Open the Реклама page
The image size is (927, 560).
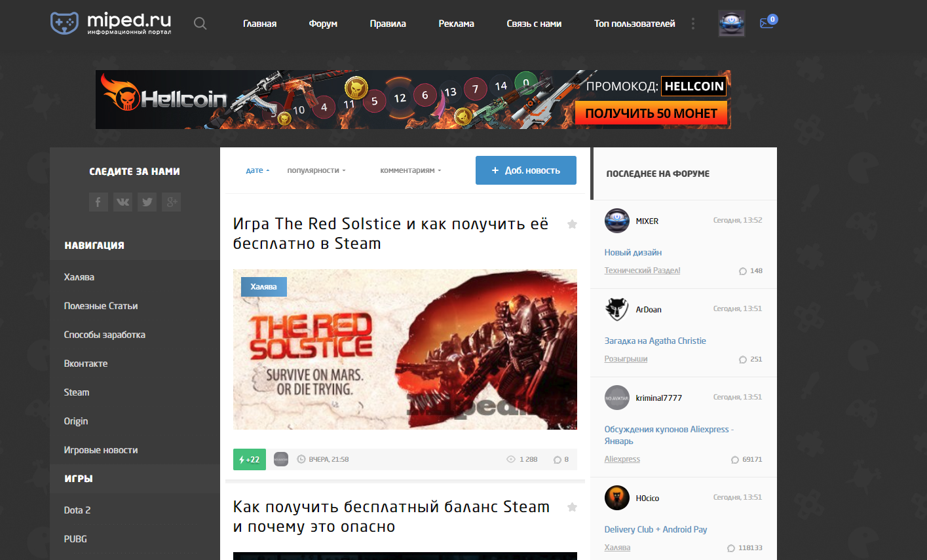[x=457, y=24]
